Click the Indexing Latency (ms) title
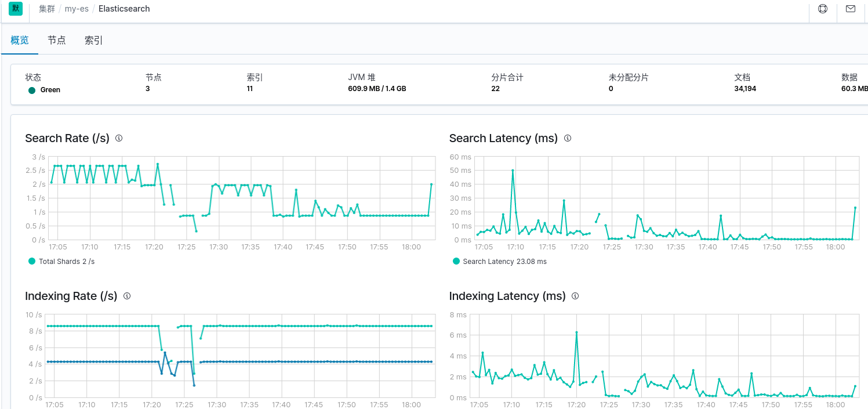The width and height of the screenshot is (868, 409). point(507,296)
